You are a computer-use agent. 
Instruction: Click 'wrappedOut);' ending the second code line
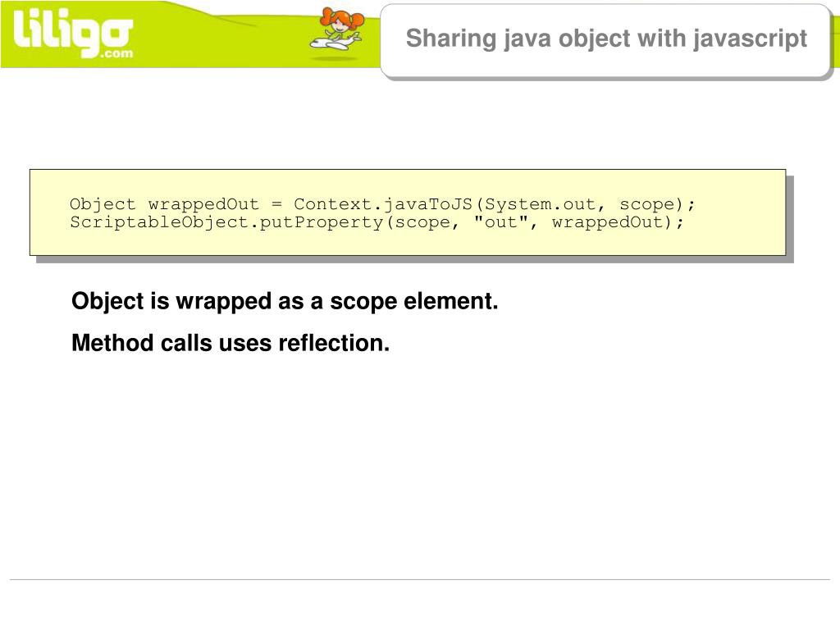pyautogui.click(x=619, y=221)
